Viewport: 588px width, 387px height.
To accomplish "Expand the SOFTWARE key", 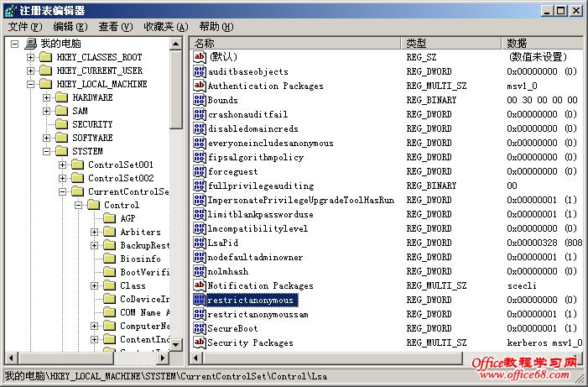I will point(46,139).
